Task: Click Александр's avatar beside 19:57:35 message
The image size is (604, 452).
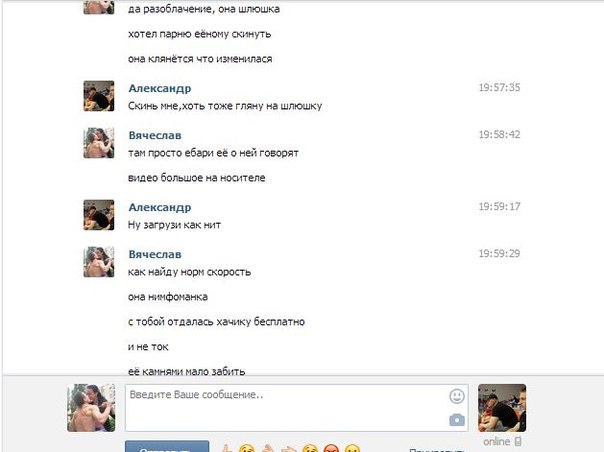Action: click(99, 96)
